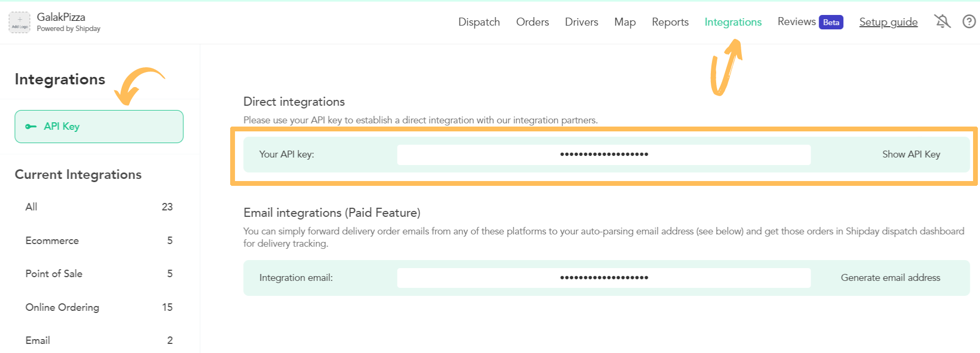The width and height of the screenshot is (980, 353).
Task: Open the Reviews tab
Action: pyautogui.click(x=796, y=21)
